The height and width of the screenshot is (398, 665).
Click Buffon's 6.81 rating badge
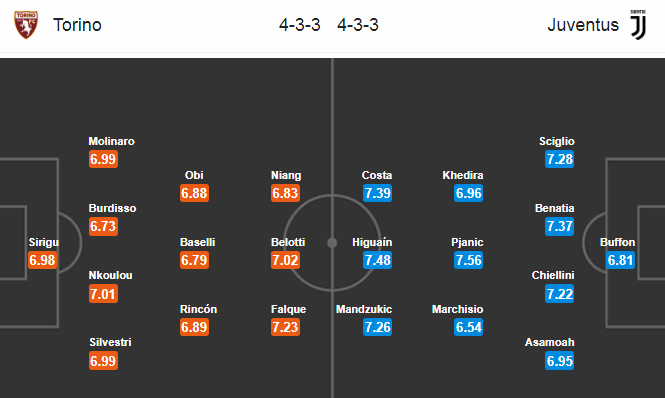(x=620, y=260)
